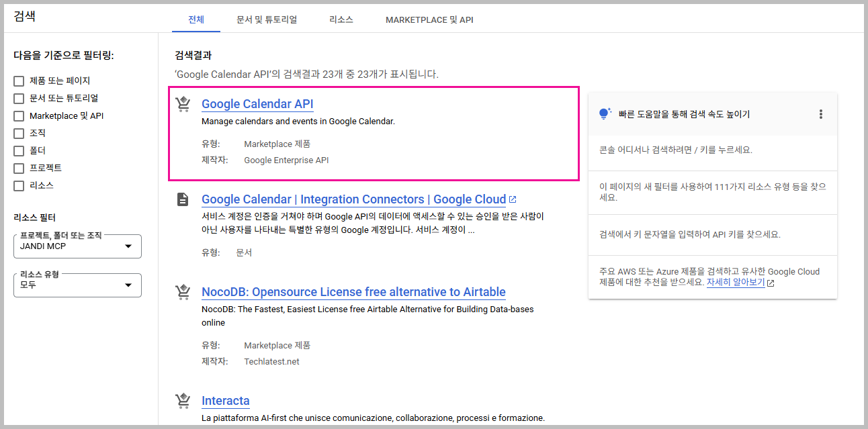Click the cart icon beside Google Calendar API
Image resolution: width=868 pixels, height=429 pixels.
click(182, 104)
